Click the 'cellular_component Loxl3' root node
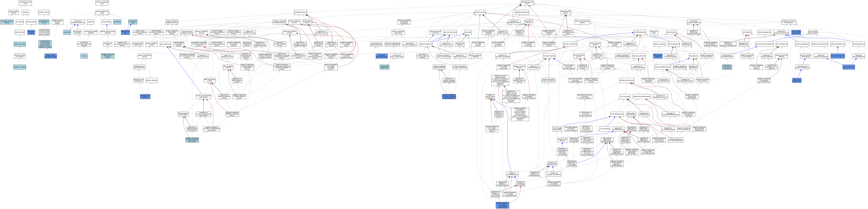The image size is (868, 209). (x=102, y=3)
